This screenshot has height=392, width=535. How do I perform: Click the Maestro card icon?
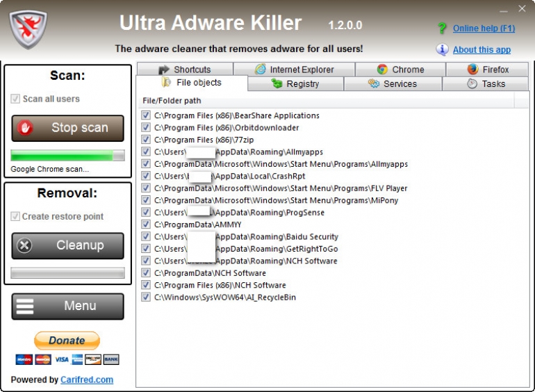[x=24, y=359]
